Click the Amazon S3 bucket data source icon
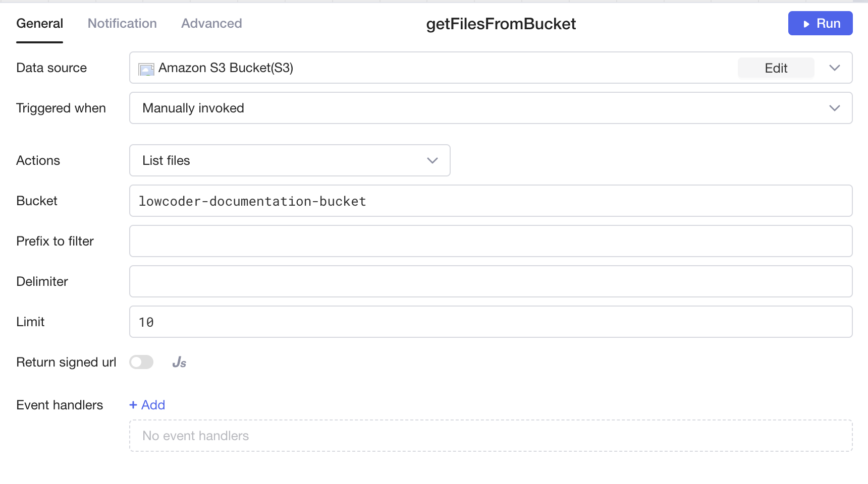The image size is (868, 484). 146,69
